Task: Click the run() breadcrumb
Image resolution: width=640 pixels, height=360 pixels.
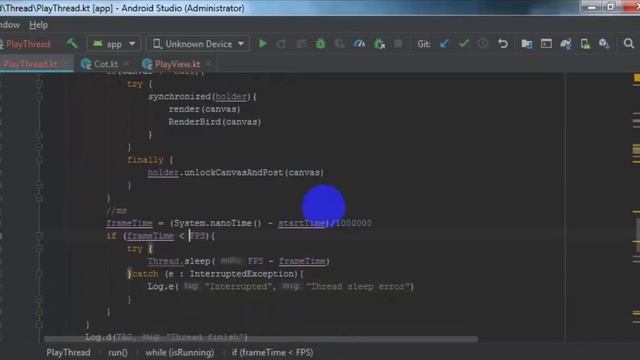Action: click(118, 352)
